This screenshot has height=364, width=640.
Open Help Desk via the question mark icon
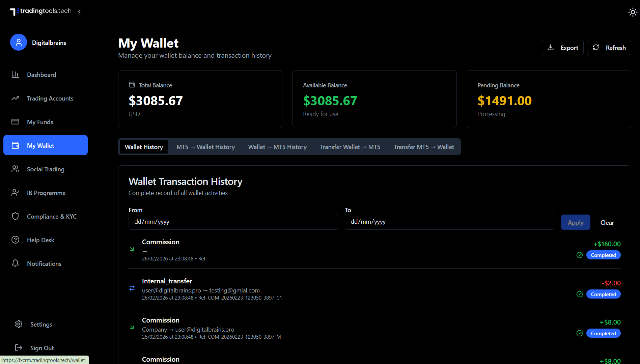(15, 240)
